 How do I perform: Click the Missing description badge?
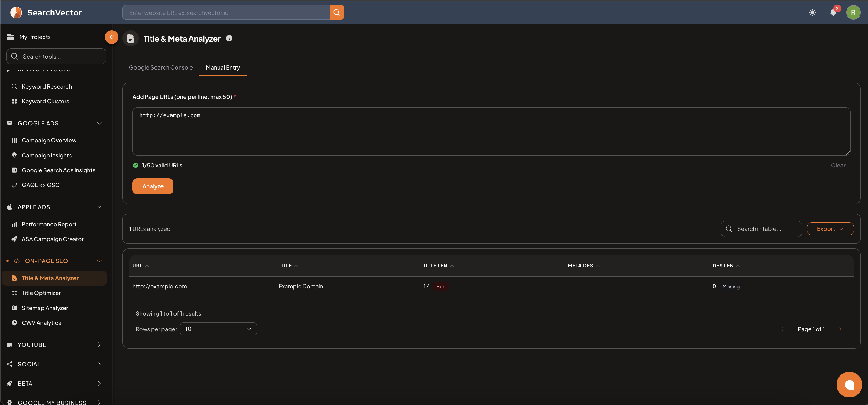tap(730, 287)
